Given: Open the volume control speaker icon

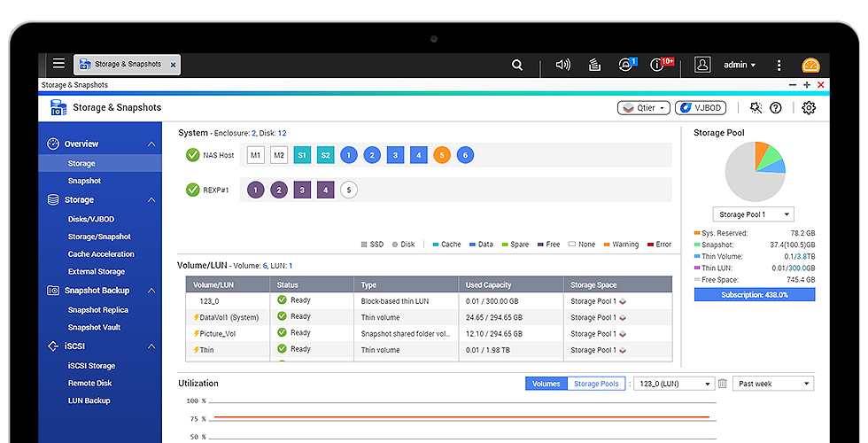Looking at the screenshot, I should pyautogui.click(x=562, y=65).
